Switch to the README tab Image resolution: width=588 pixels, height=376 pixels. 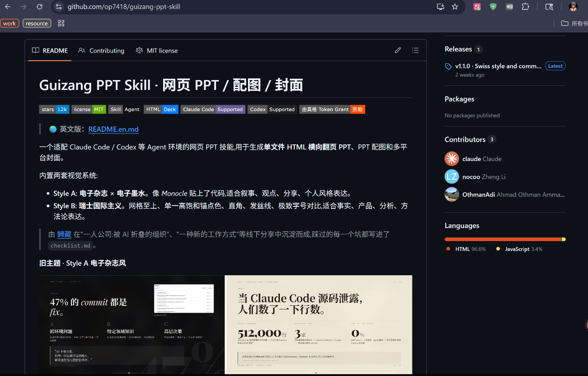click(50, 50)
